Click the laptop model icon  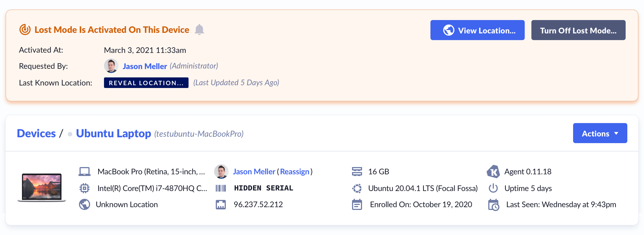(85, 172)
